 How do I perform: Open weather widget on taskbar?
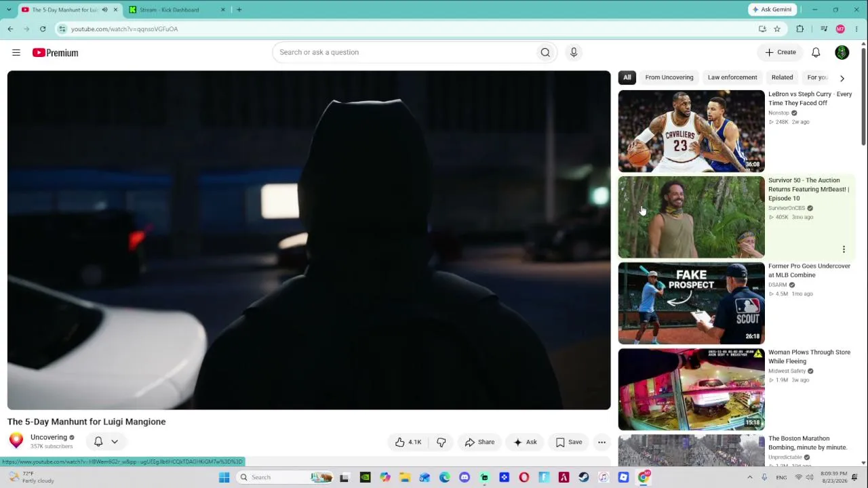(31, 477)
